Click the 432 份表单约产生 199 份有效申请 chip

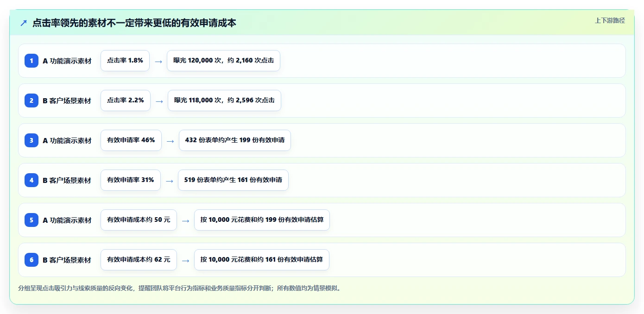point(235,140)
